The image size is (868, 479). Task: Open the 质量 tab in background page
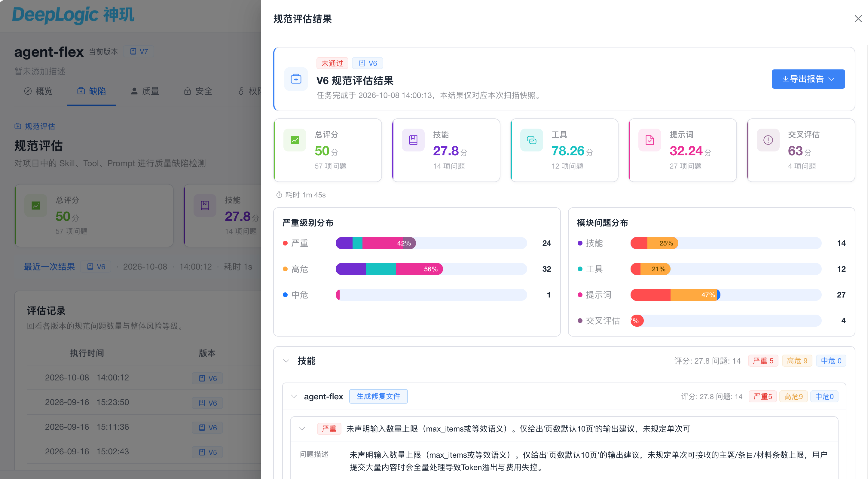(145, 91)
